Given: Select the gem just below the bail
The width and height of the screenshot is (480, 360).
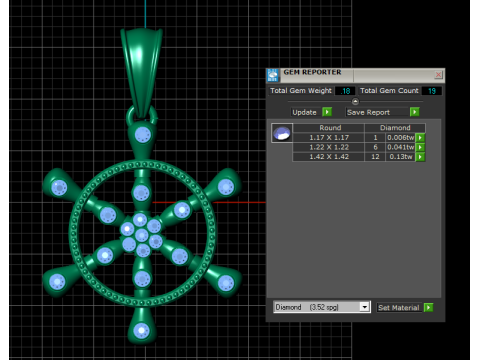Looking at the screenshot, I should click(143, 135).
